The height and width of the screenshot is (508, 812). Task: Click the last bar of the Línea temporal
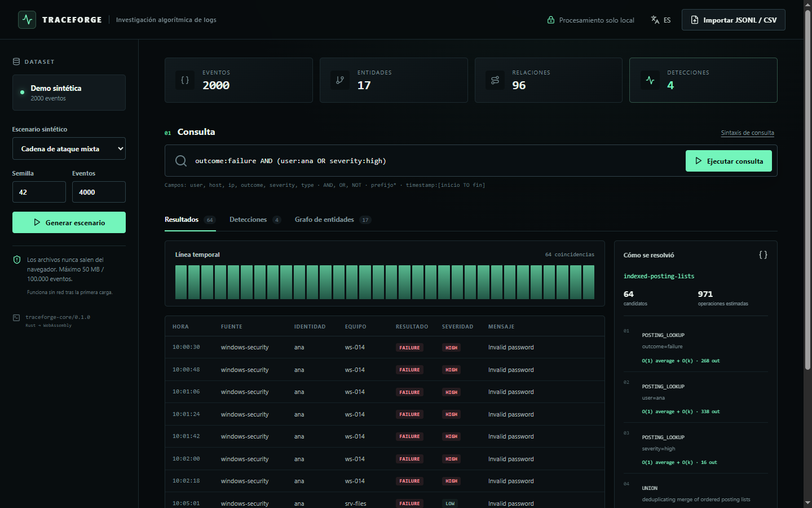[589, 282]
